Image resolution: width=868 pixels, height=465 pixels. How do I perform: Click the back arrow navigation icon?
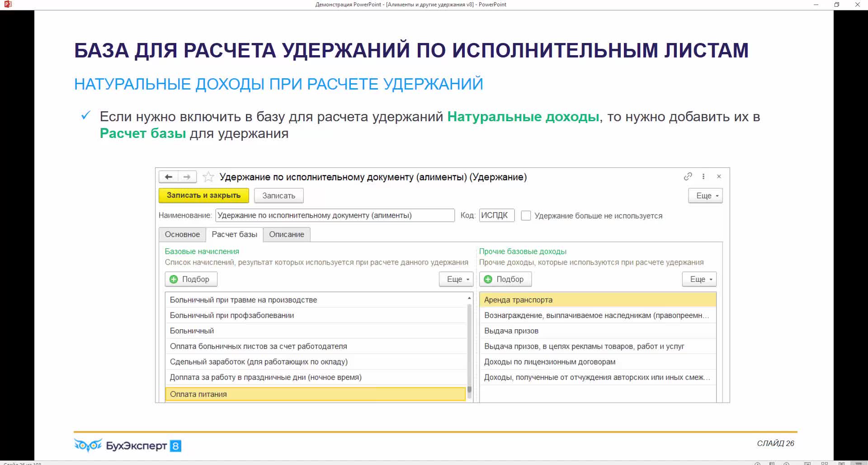[x=169, y=177]
